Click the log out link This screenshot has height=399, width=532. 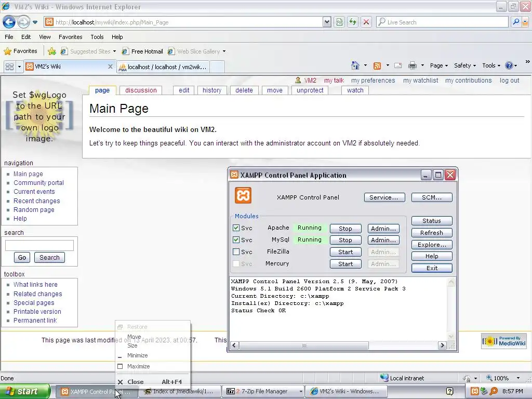pyautogui.click(x=509, y=81)
